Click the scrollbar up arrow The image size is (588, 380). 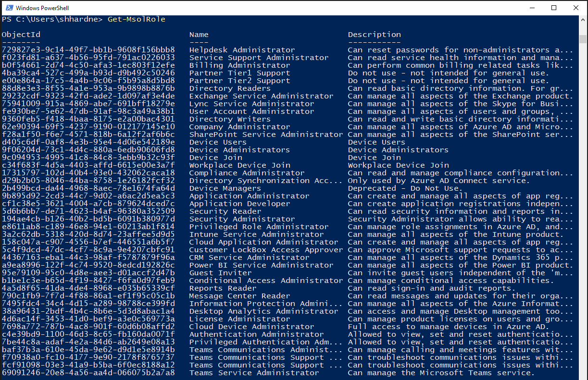(x=584, y=19)
